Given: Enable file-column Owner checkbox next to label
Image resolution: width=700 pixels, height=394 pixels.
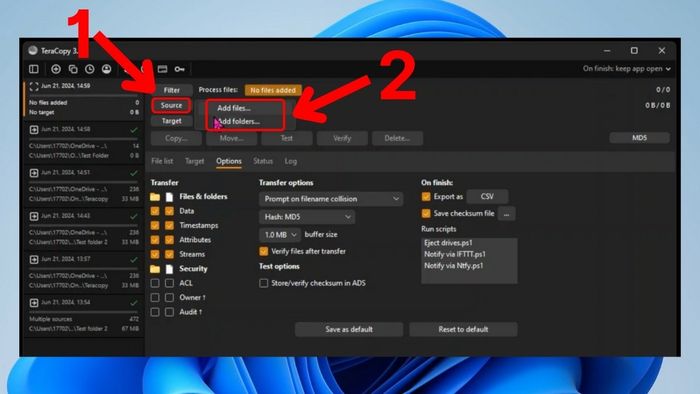Looking at the screenshot, I should [169, 298].
